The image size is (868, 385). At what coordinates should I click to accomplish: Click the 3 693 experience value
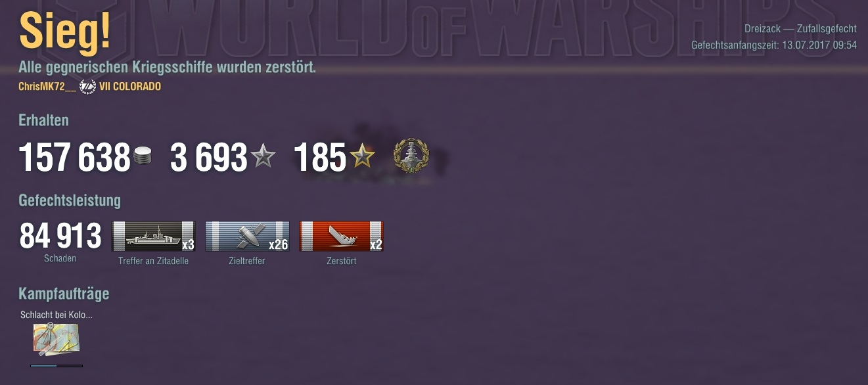point(208,158)
